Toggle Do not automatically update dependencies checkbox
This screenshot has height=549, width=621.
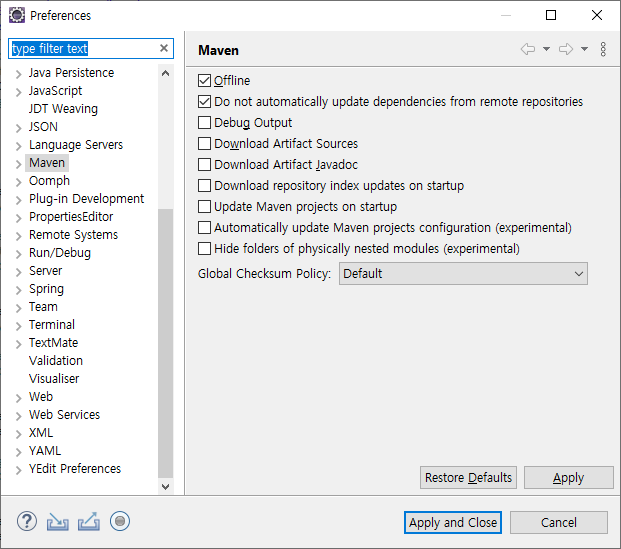click(204, 101)
